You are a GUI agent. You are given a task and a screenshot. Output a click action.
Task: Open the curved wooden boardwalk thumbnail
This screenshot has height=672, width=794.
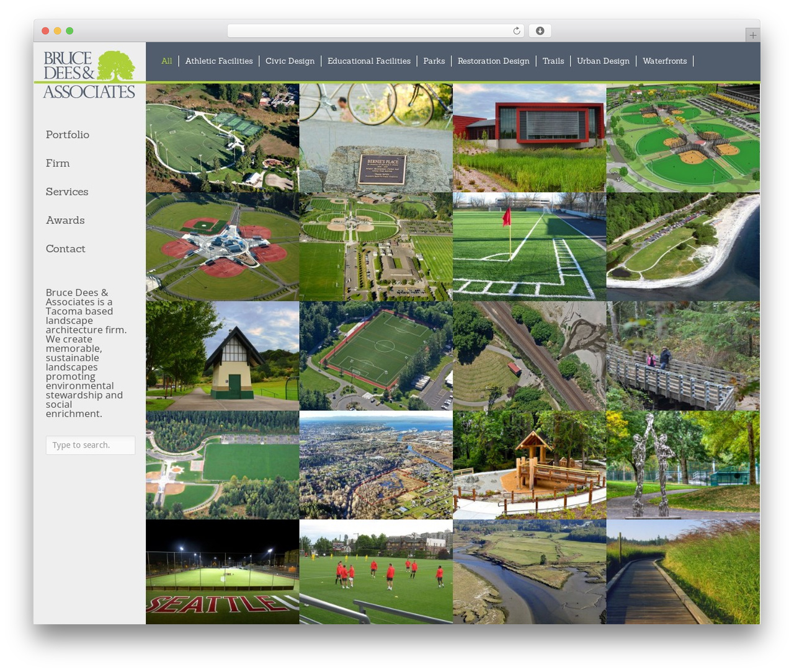[x=683, y=572]
